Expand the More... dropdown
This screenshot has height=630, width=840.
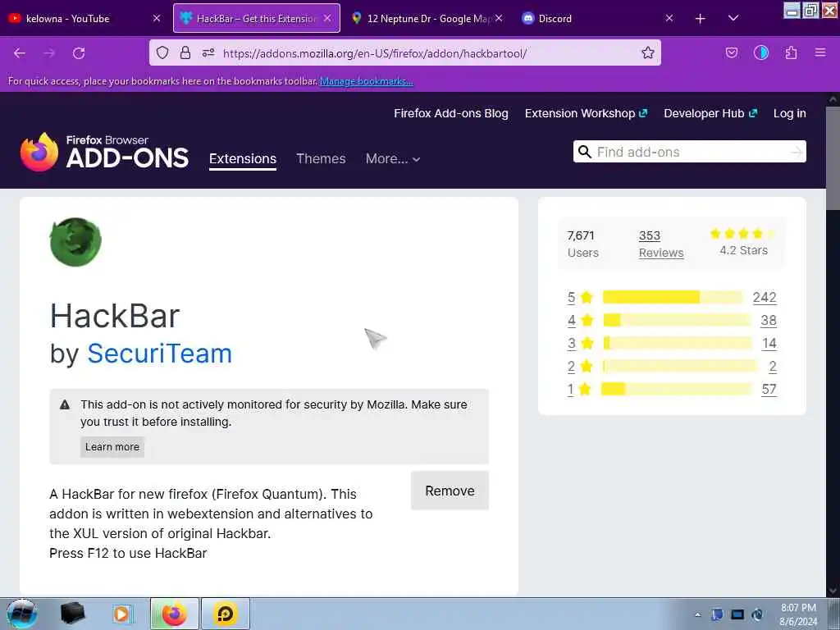393,158
